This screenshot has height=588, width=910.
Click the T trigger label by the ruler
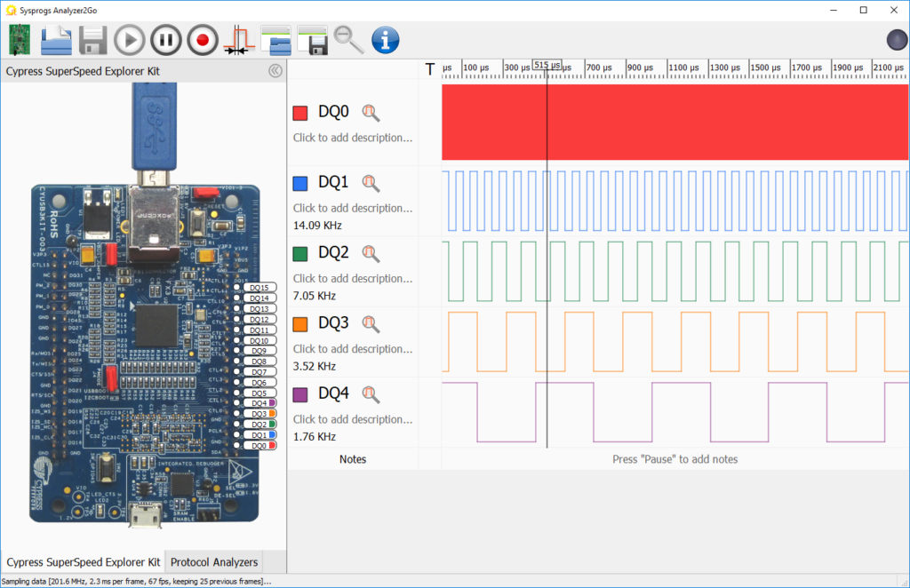429,69
